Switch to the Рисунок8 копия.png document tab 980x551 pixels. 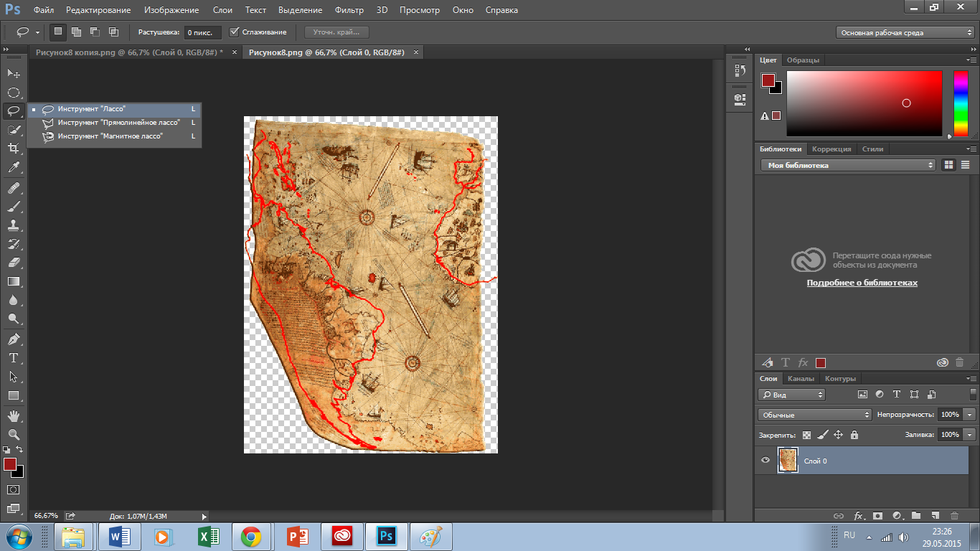coord(129,52)
